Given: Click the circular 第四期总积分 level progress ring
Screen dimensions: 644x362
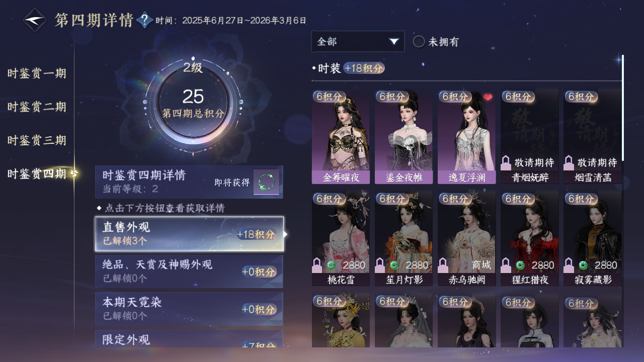Looking at the screenshot, I should (x=193, y=103).
